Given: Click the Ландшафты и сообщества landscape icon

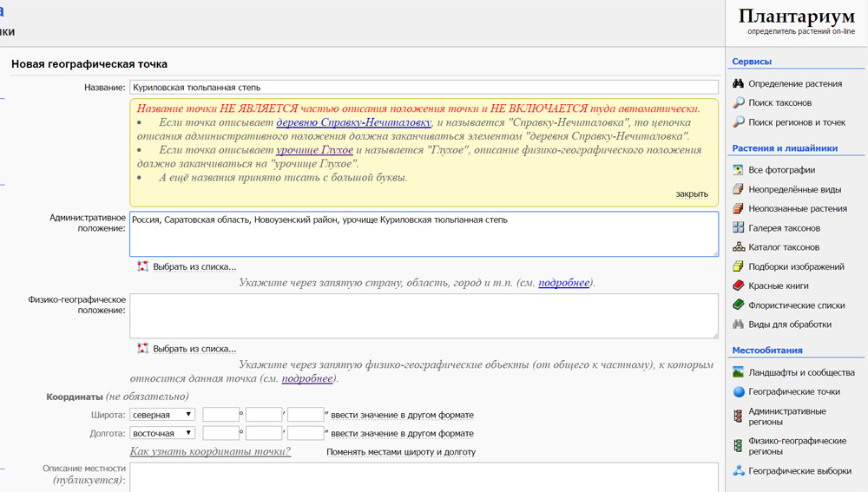Looking at the screenshot, I should pos(739,372).
